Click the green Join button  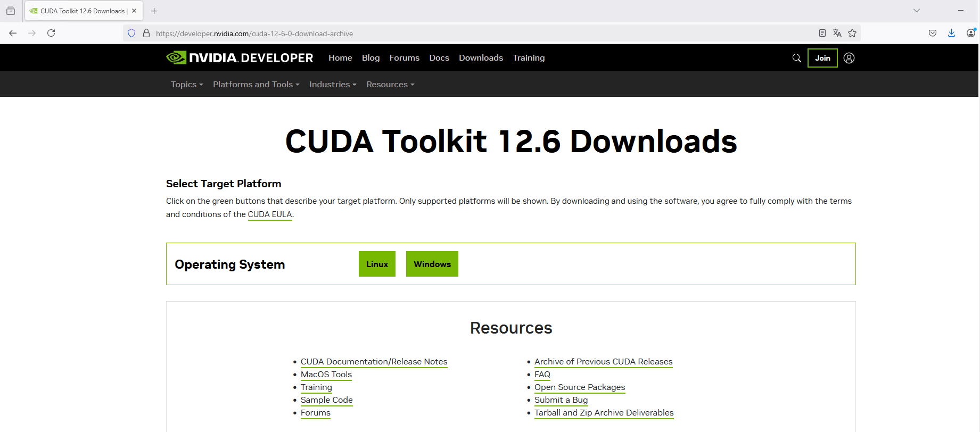click(822, 58)
